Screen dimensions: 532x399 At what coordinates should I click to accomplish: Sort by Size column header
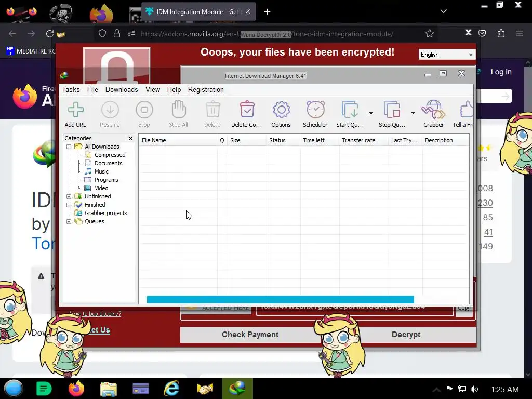[247, 140]
